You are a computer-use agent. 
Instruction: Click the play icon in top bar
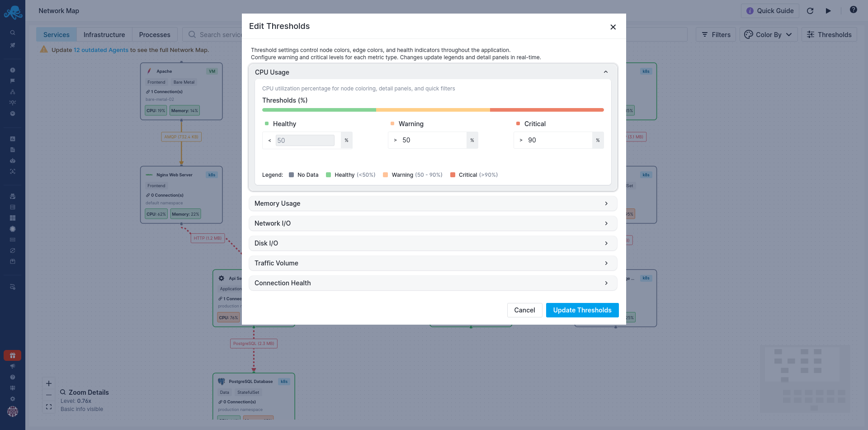coord(828,11)
